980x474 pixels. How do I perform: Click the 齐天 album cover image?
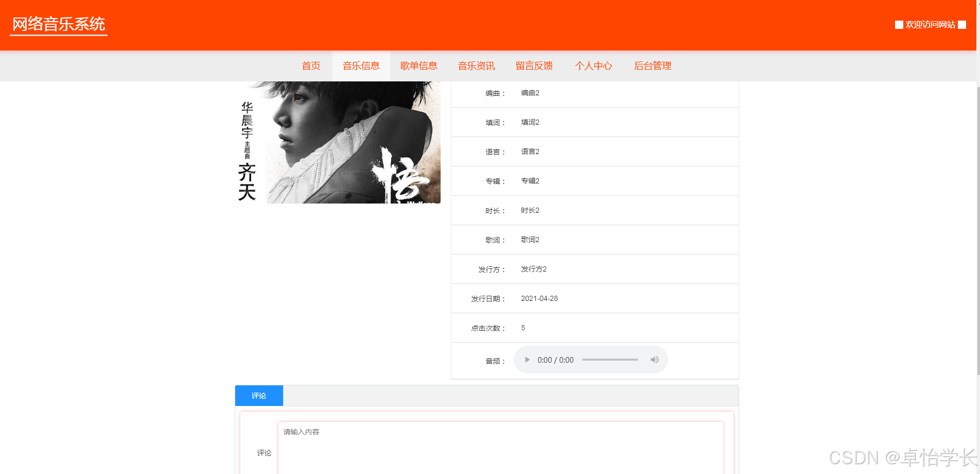(338, 142)
